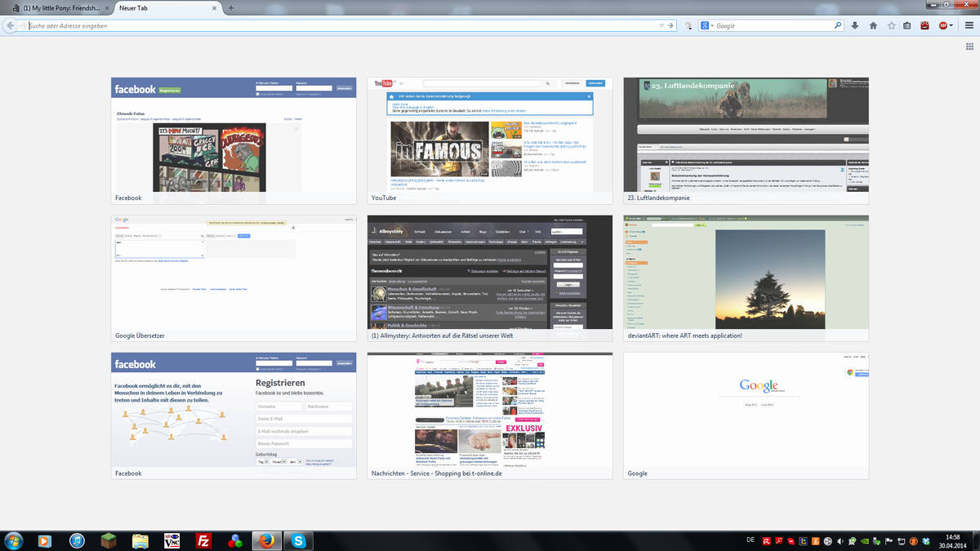The height and width of the screenshot is (551, 980).
Task: Open the deviantART tile
Action: pos(746,278)
